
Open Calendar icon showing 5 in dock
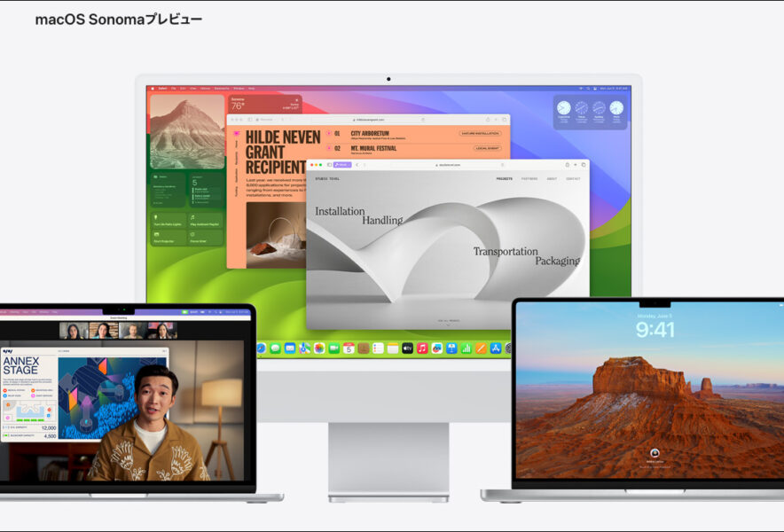coord(349,348)
